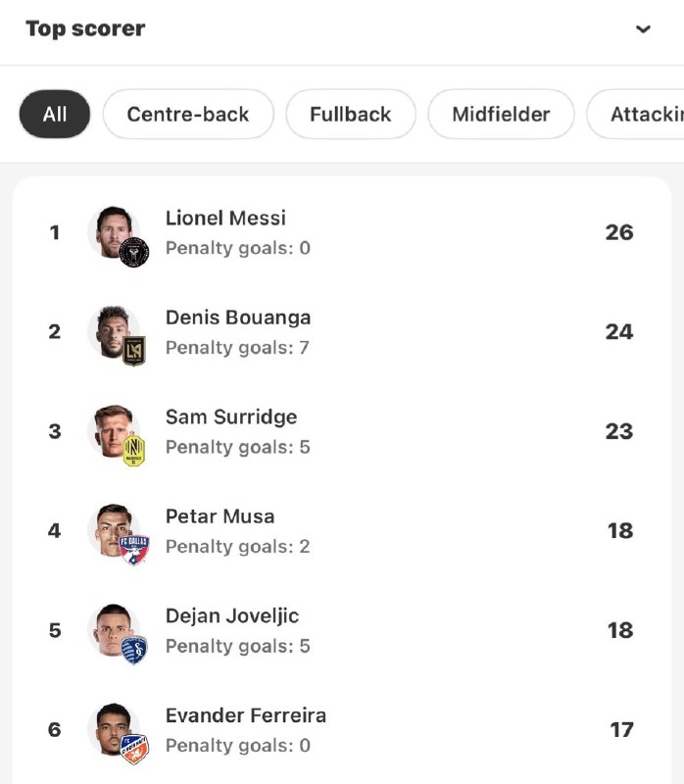Click Lionel Messi's Inter Miami club badge
Screen dimensions: 684x784
point(134,252)
